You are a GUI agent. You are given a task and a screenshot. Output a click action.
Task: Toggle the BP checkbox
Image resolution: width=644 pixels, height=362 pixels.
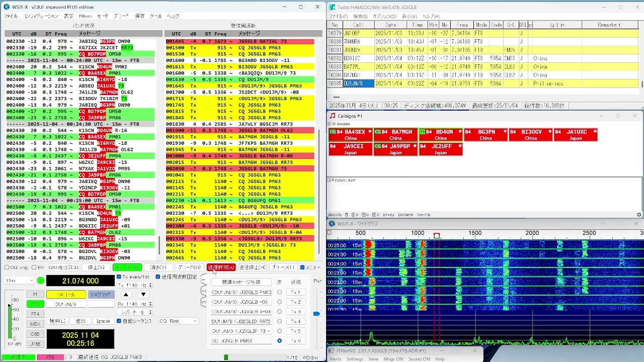35,267
